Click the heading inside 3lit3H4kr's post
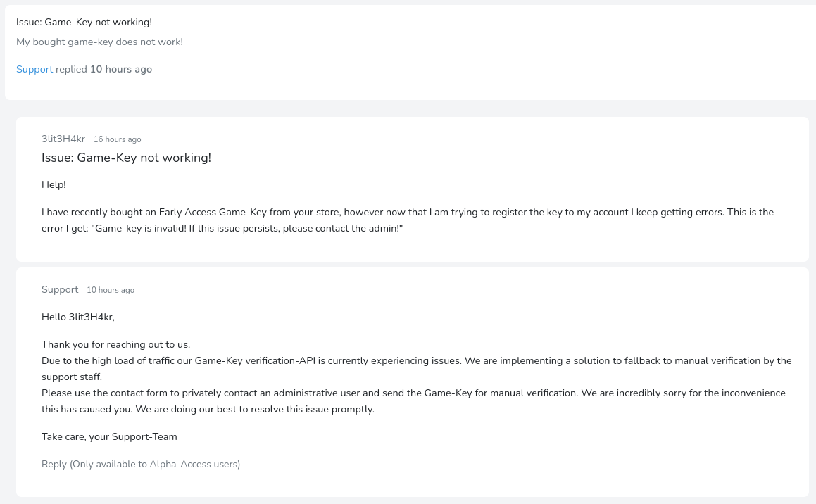816x504 pixels. click(126, 158)
